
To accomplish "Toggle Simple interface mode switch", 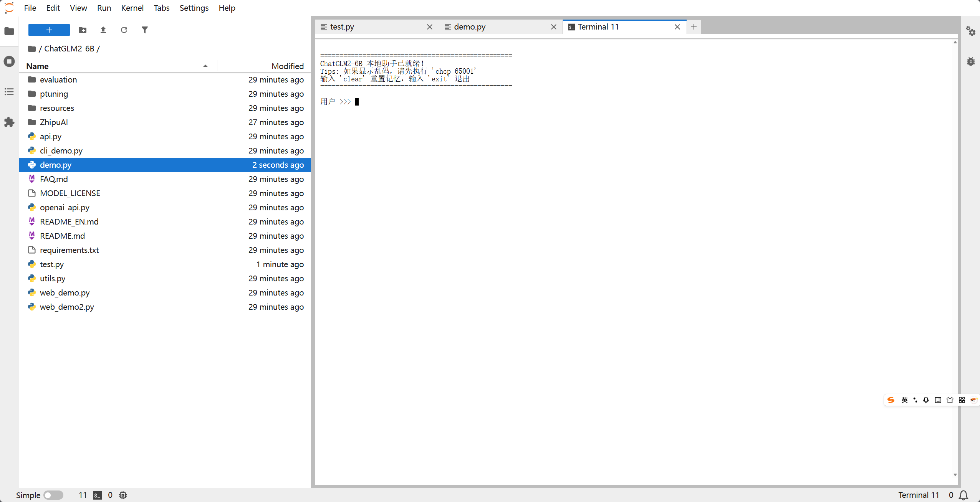I will (53, 495).
